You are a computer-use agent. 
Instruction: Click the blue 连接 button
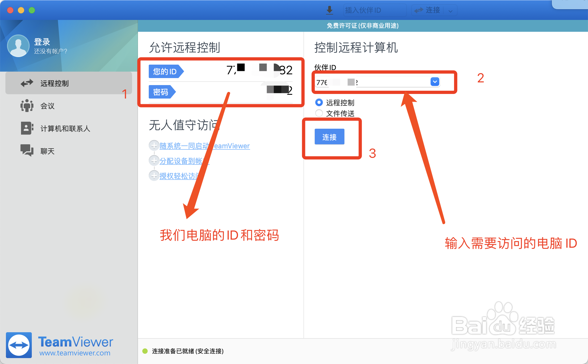click(329, 137)
